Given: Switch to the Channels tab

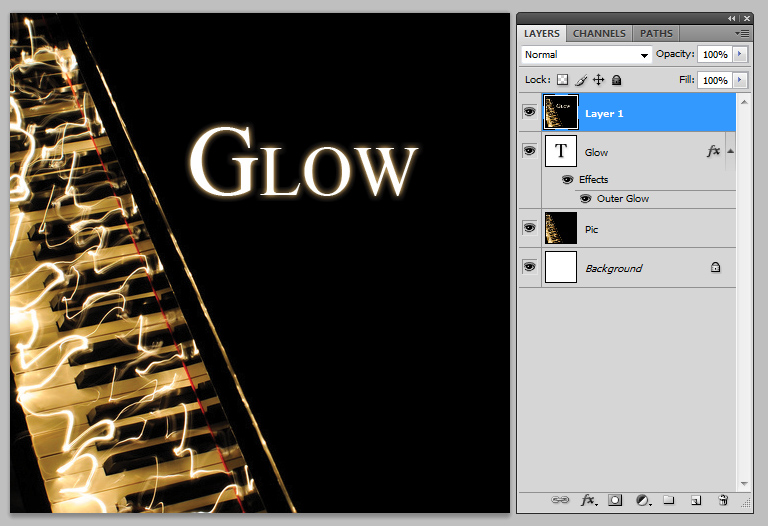Looking at the screenshot, I should point(599,33).
